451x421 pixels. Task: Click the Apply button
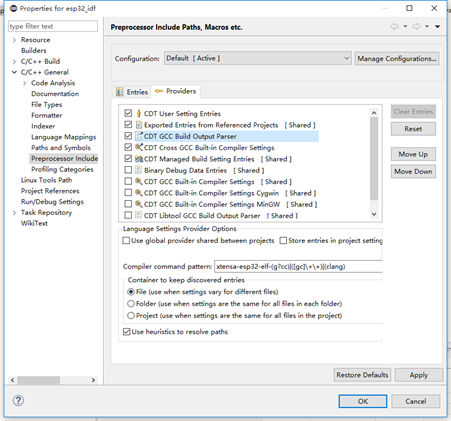419,375
